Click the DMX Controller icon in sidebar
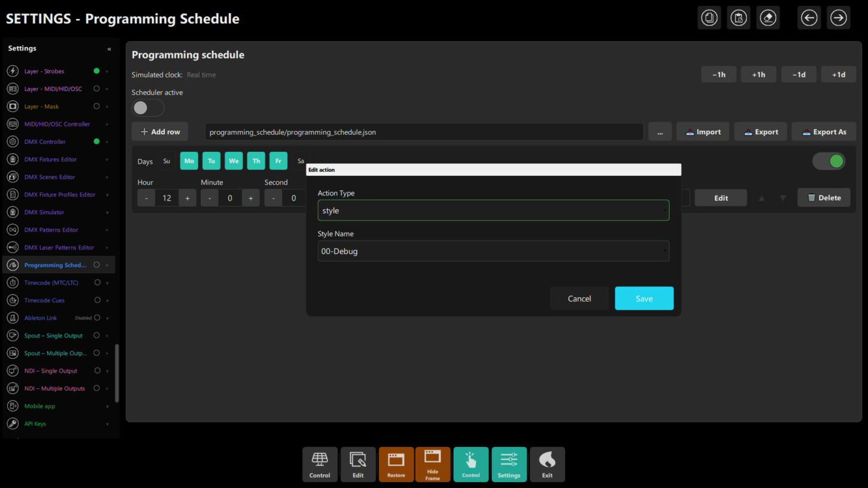Viewport: 868px width, 488px height. point(13,142)
